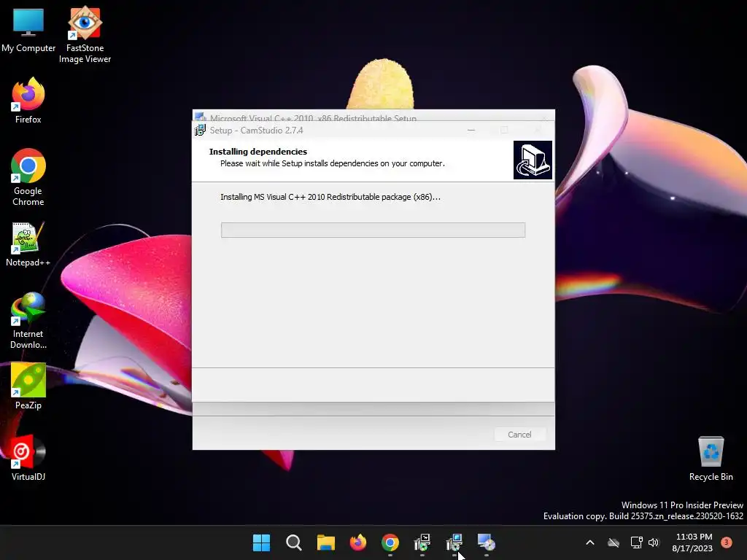Screen dimensions: 747x560
Task: Open the clock and date panel
Action: [692, 542]
